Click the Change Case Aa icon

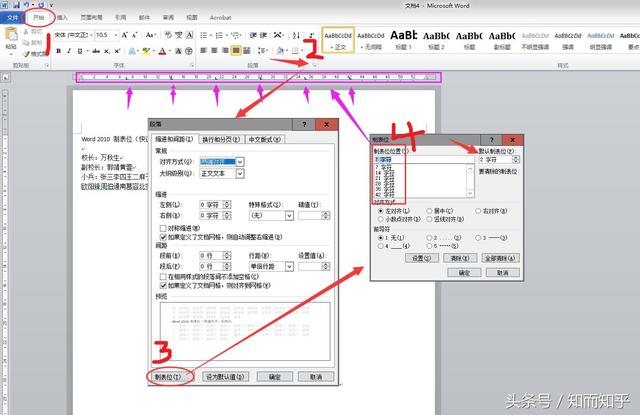[x=150, y=35]
